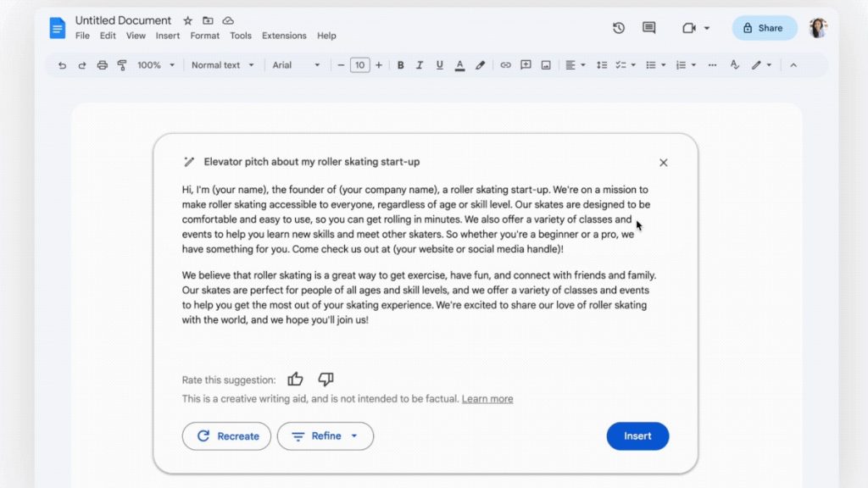Open the Extensions menu
Viewport: 868px width, 488px height.
pos(284,36)
